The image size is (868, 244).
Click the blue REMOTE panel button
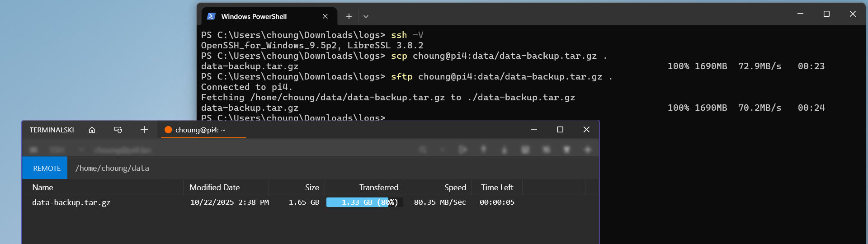click(x=47, y=168)
